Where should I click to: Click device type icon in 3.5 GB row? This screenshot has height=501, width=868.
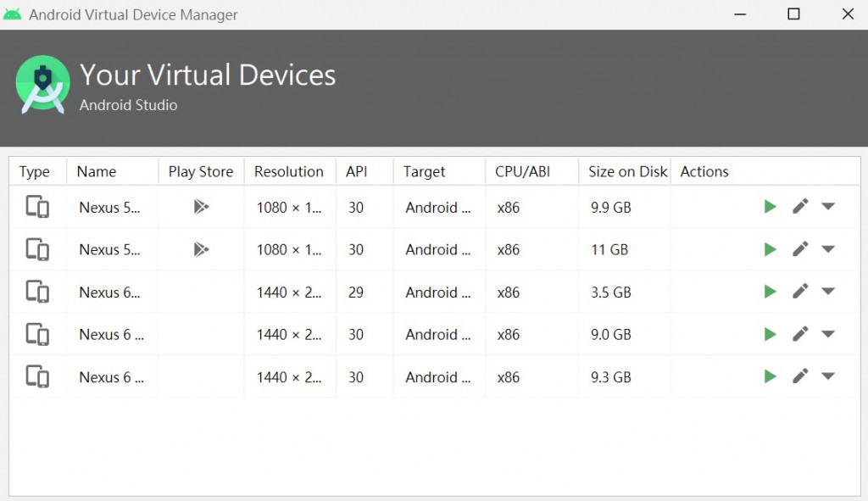(x=37, y=292)
